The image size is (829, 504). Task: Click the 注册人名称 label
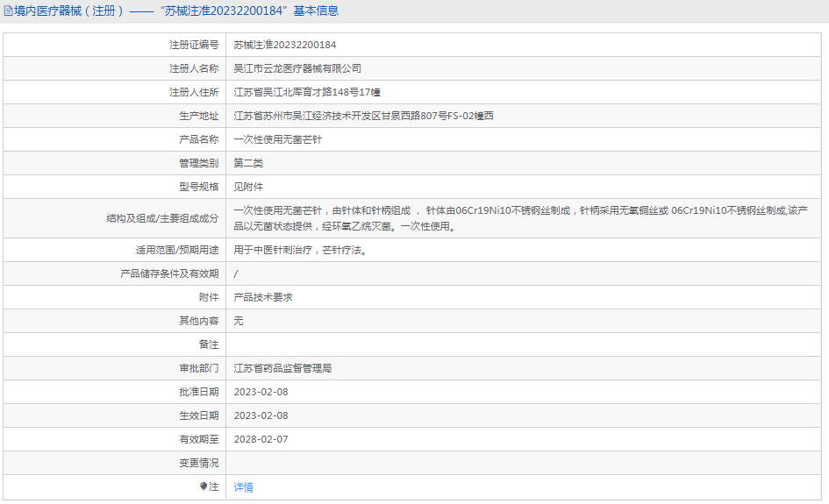coord(194,68)
